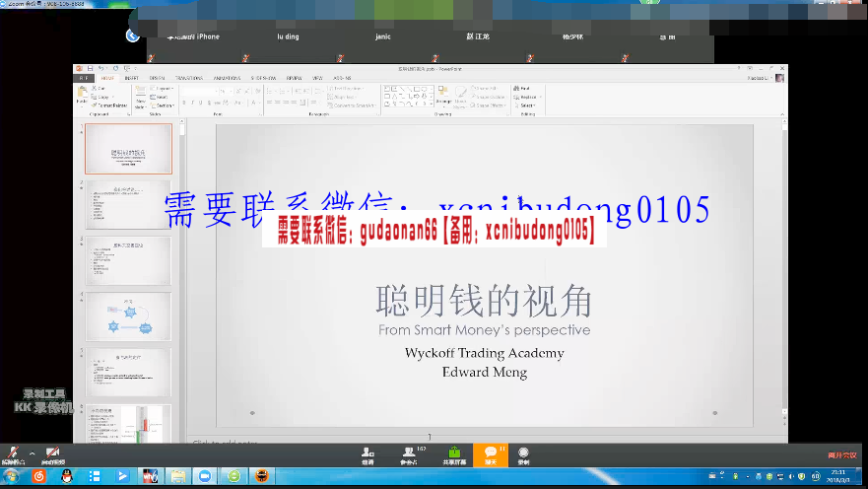Switch to the ANIMATIONS ribbon tab
This screenshot has height=489, width=868.
227,78
